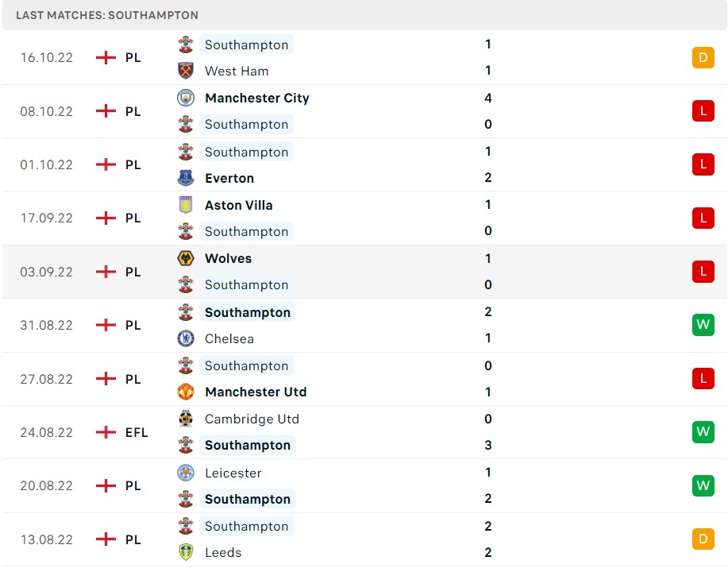Click the Everton club crest

186,178
